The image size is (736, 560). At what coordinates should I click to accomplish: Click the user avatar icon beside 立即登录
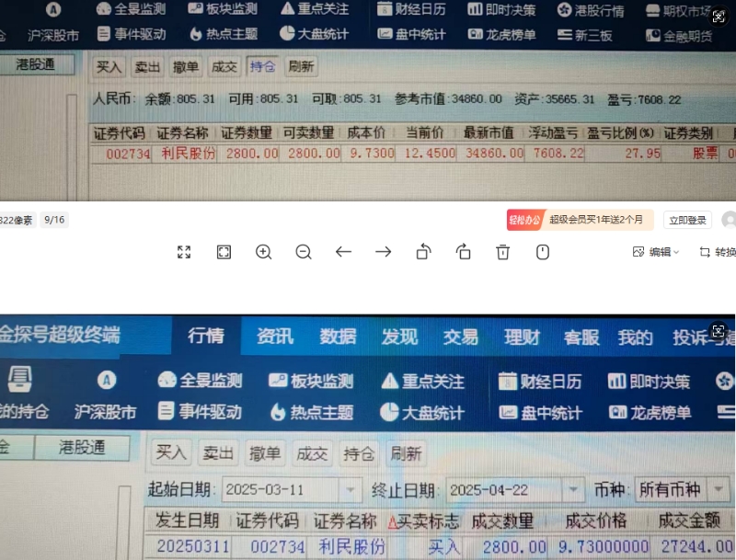click(729, 220)
